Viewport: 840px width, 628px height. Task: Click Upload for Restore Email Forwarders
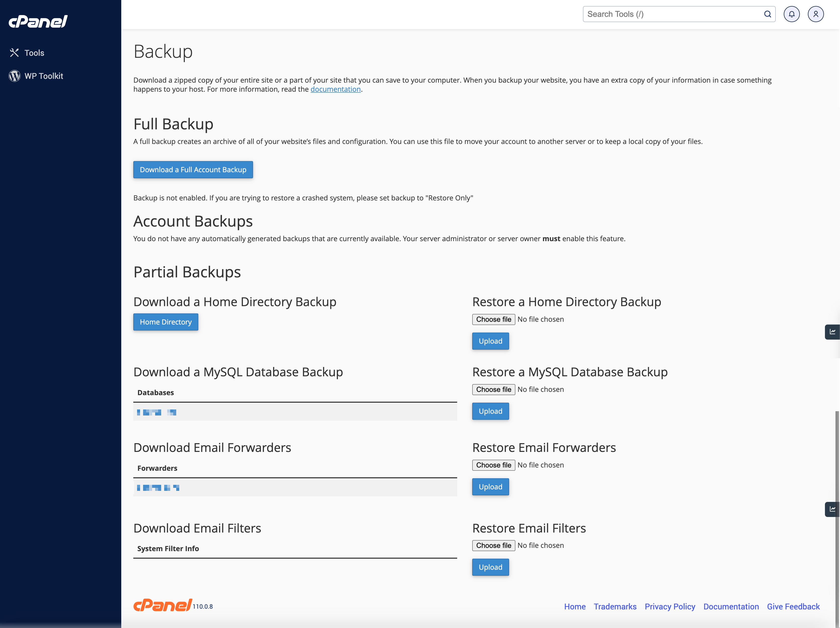(x=490, y=487)
